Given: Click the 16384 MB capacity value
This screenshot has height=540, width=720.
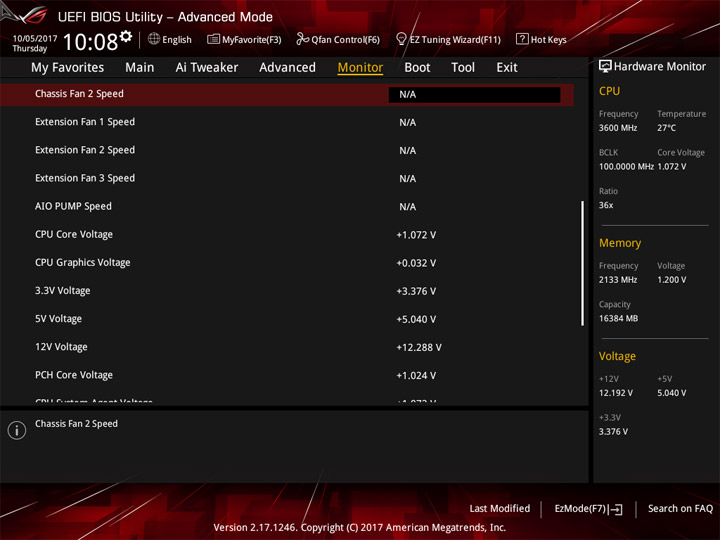Looking at the screenshot, I should 618,318.
